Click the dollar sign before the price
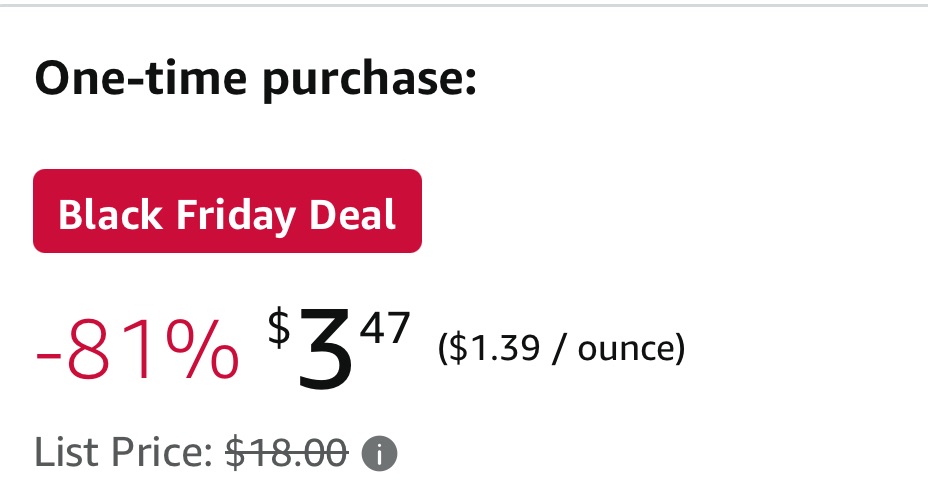The image size is (928, 481). coord(279,328)
